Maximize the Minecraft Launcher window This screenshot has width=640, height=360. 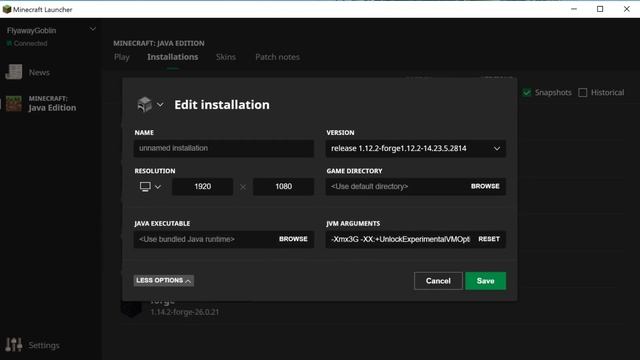pyautogui.click(x=600, y=9)
